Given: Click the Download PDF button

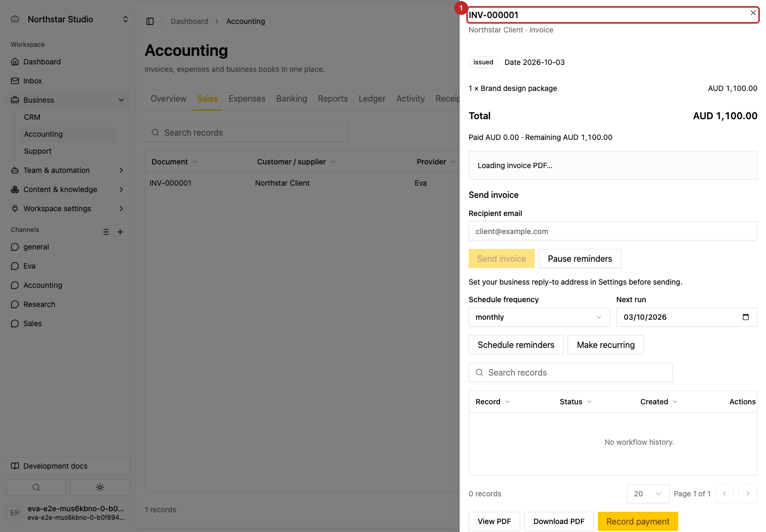Looking at the screenshot, I should (559, 521).
